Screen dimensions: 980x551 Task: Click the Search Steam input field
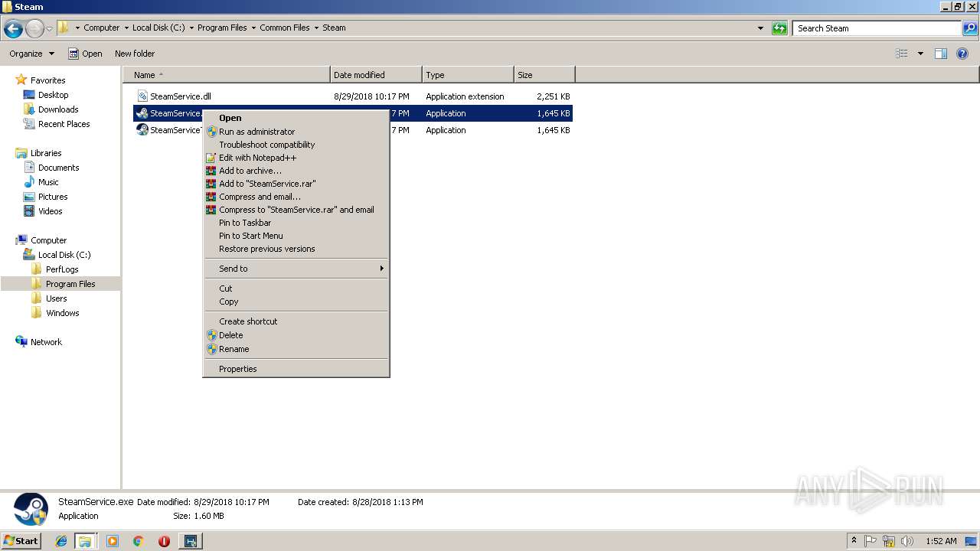coord(877,28)
